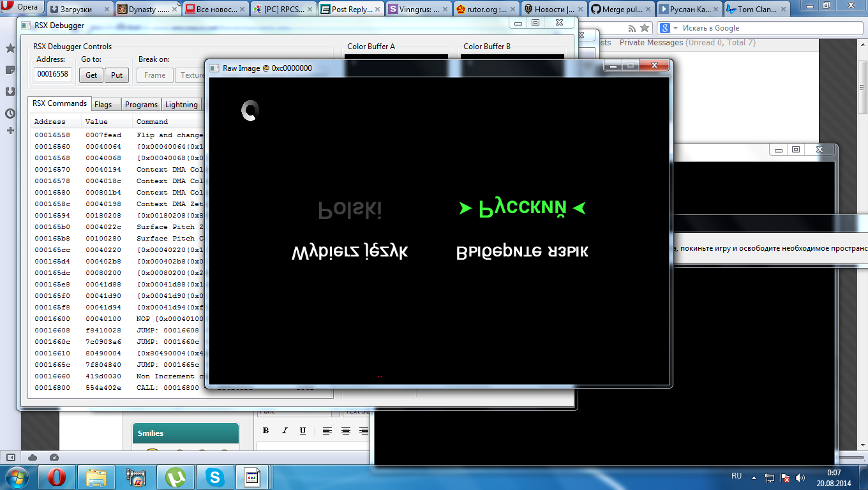868x490 pixels.
Task: Switch to the rutor.org browser tab
Action: click(487, 10)
